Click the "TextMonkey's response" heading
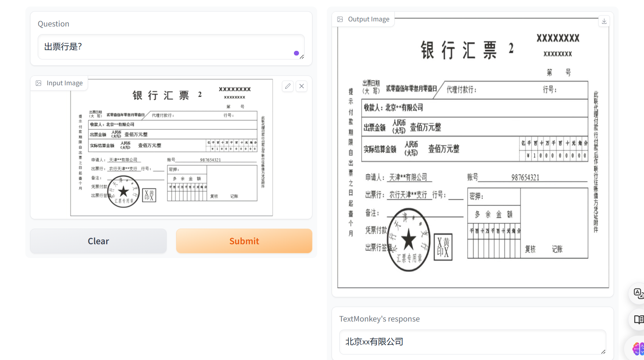 tap(379, 319)
